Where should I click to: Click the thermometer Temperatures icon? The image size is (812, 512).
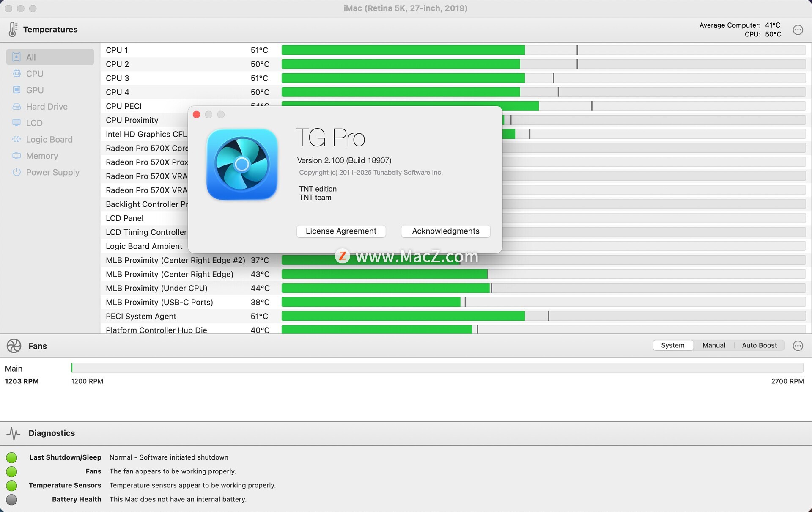[13, 29]
